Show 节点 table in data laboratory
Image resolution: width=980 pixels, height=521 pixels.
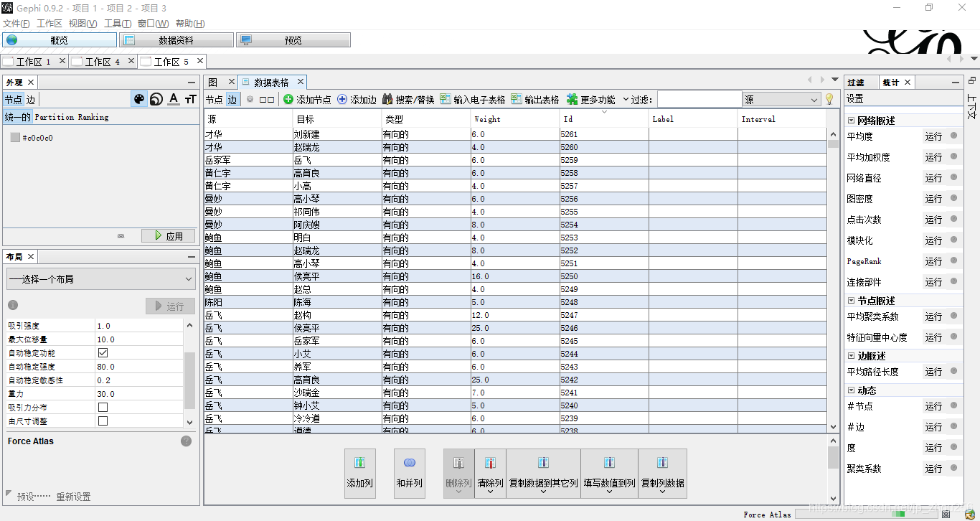pos(215,100)
